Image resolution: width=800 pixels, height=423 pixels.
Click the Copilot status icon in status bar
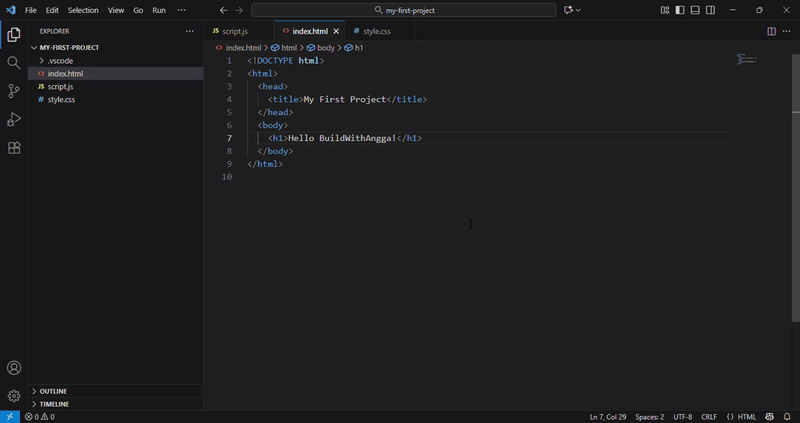tap(769, 417)
